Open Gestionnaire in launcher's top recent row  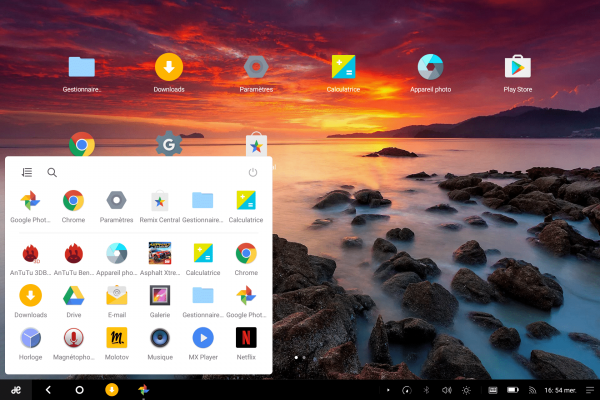202,200
